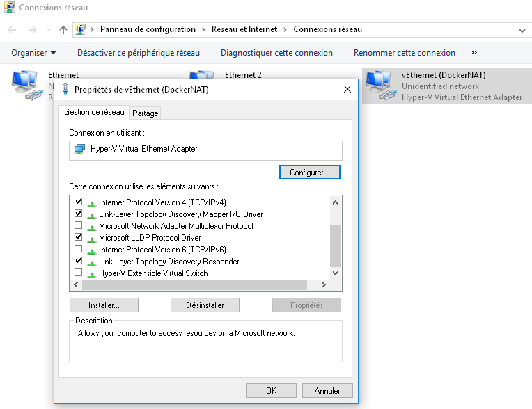Screen dimensions: 532x409
Task: Click the Discovery Responder item icon
Action: 92,263
